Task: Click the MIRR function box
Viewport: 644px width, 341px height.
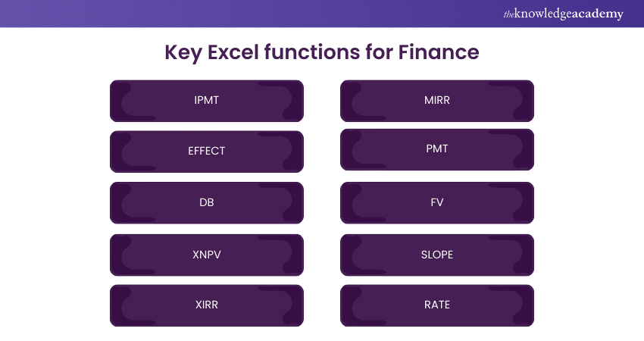Action: coord(436,100)
